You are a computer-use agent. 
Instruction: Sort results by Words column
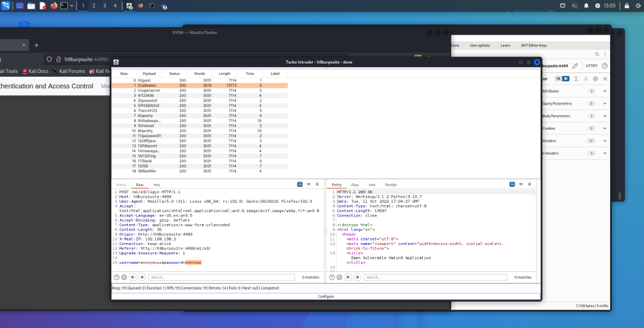[199, 74]
